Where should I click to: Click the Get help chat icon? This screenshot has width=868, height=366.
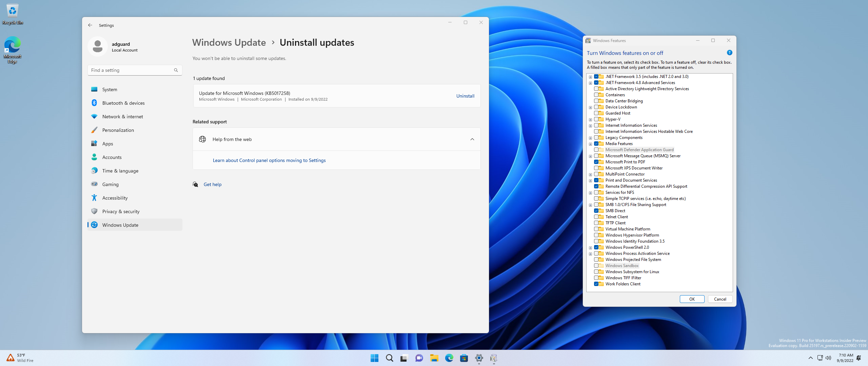pyautogui.click(x=195, y=184)
